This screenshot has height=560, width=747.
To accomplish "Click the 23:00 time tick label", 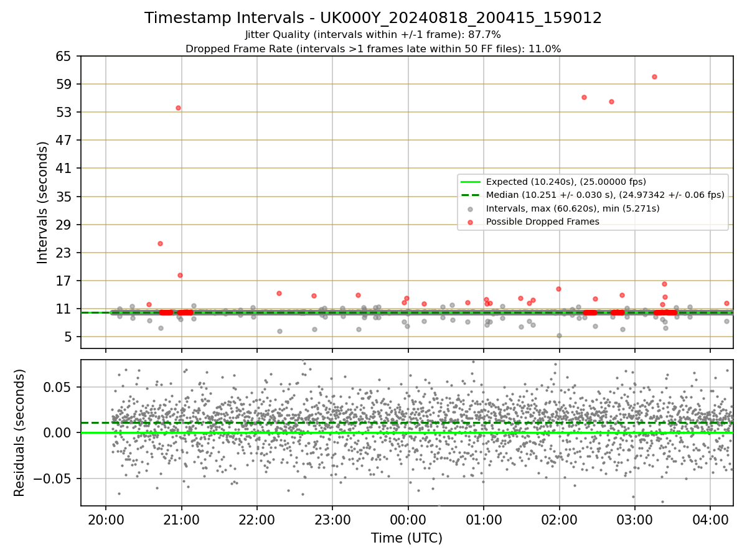I will [332, 519].
